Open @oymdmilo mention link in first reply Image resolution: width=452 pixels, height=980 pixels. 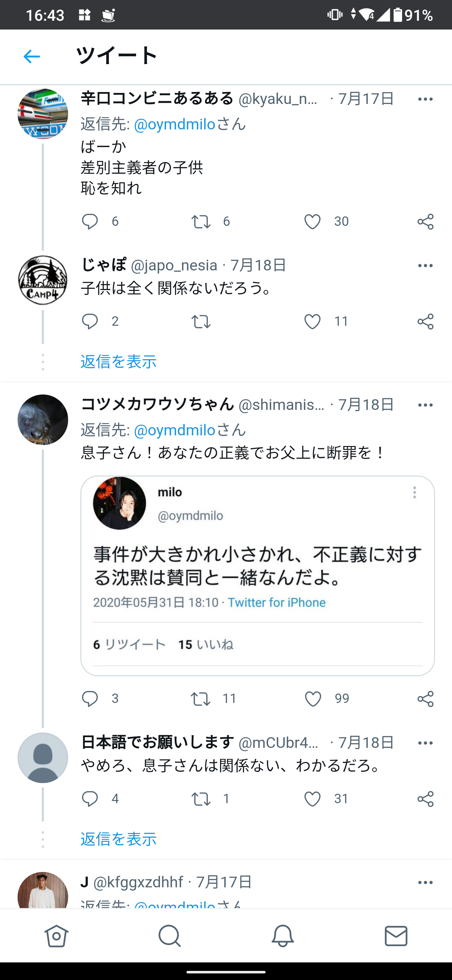click(175, 124)
